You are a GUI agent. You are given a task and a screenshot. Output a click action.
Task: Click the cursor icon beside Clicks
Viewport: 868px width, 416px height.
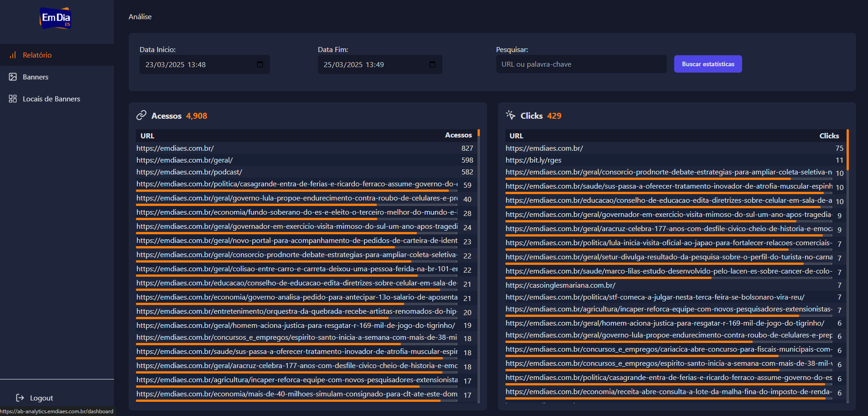pos(510,115)
